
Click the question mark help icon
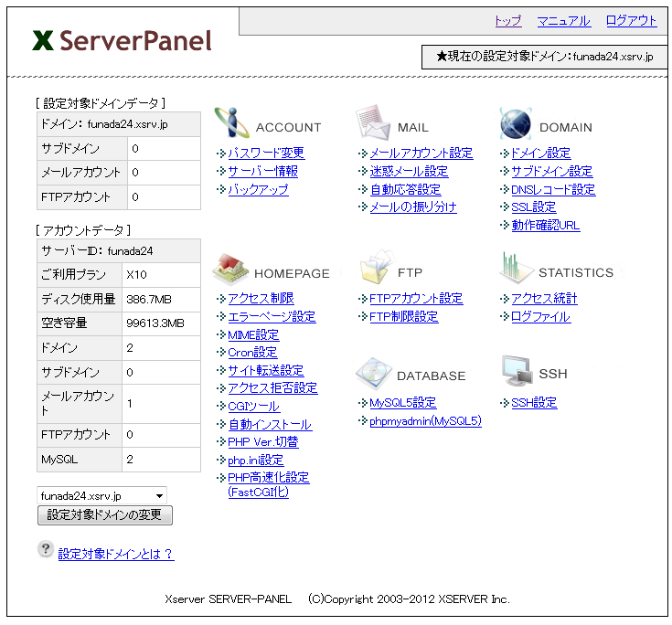(46, 549)
